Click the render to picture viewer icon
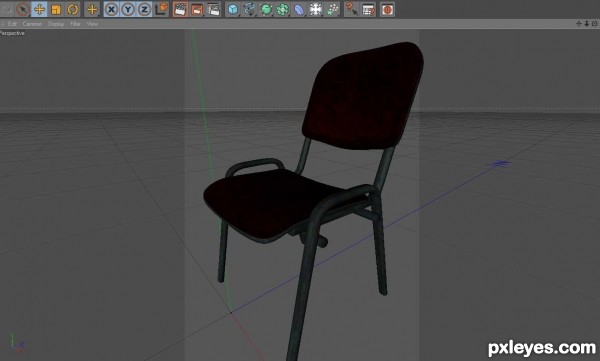This screenshot has height=361, width=600. pos(197,9)
